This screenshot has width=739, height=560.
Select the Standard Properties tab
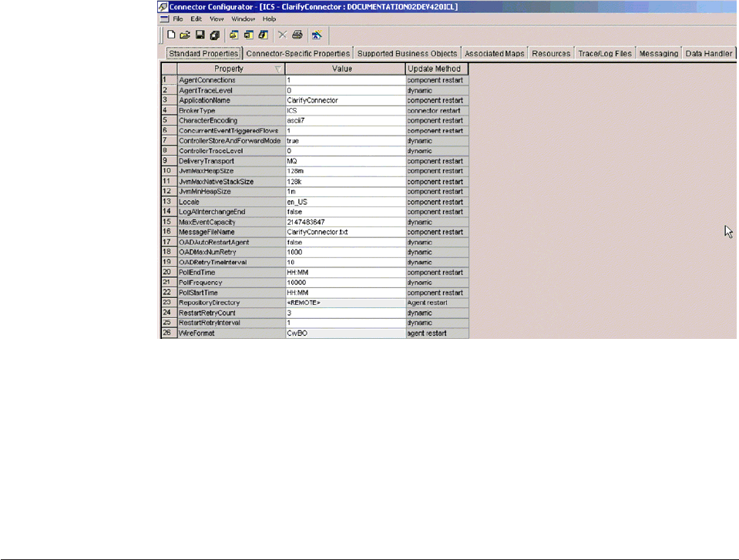tap(203, 54)
